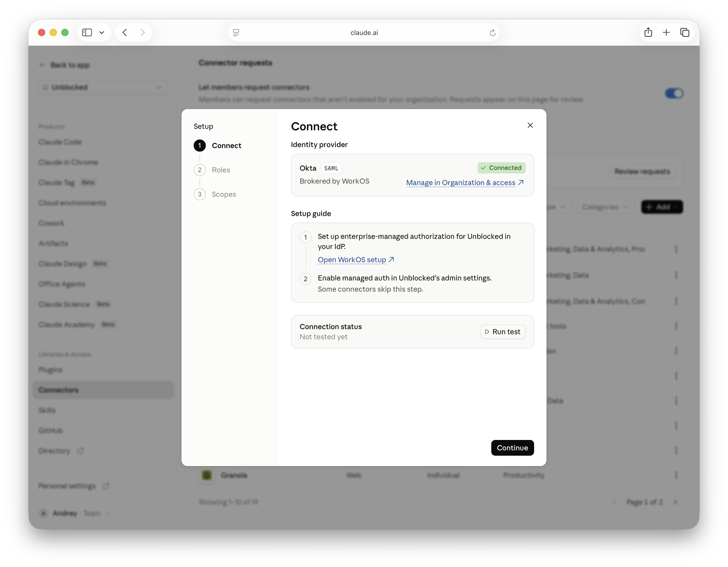Open Claude Code in sidebar
This screenshot has height=567, width=728.
tap(60, 142)
